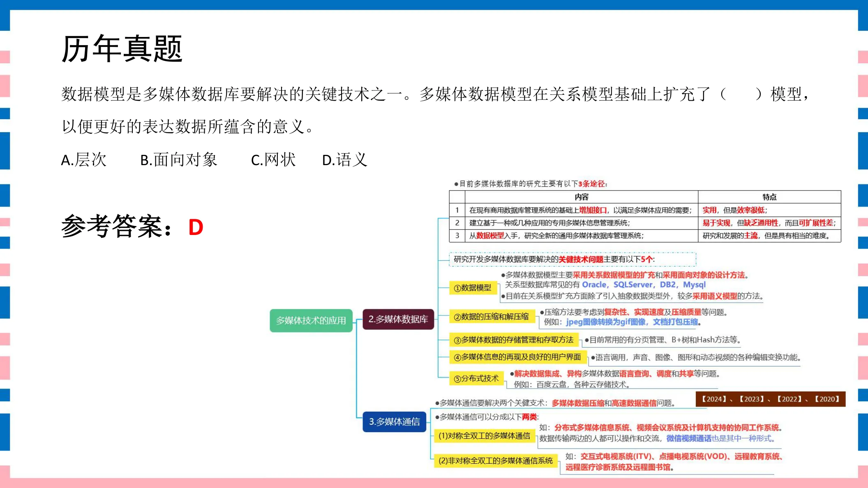Click the (1)对称全双工的多媒体通信 node
Screen dimensions: 868x488
485,436
